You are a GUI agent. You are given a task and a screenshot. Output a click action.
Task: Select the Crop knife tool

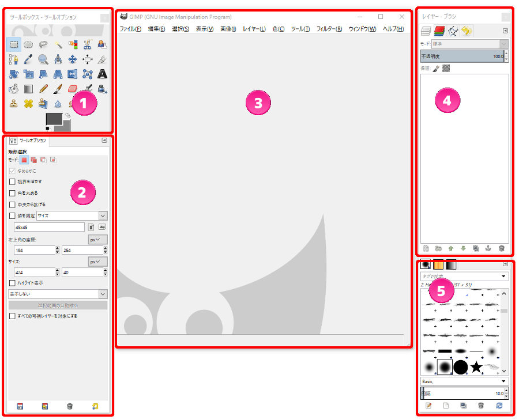102,59
